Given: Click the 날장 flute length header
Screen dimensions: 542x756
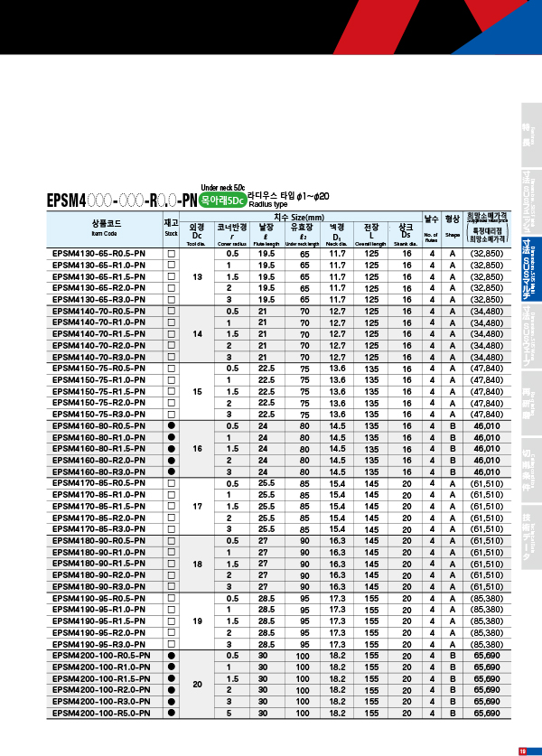Looking at the screenshot, I should coord(266,234).
